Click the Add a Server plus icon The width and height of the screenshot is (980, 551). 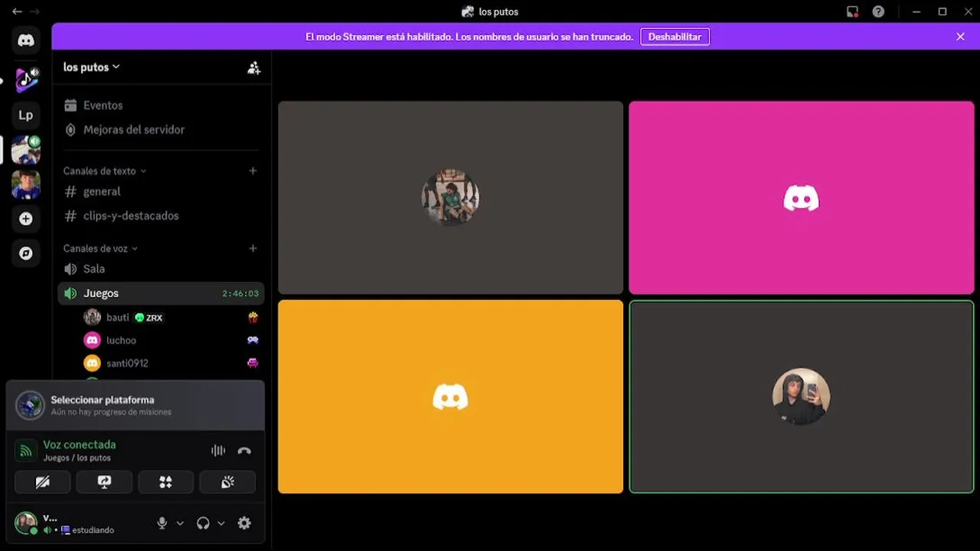[26, 219]
